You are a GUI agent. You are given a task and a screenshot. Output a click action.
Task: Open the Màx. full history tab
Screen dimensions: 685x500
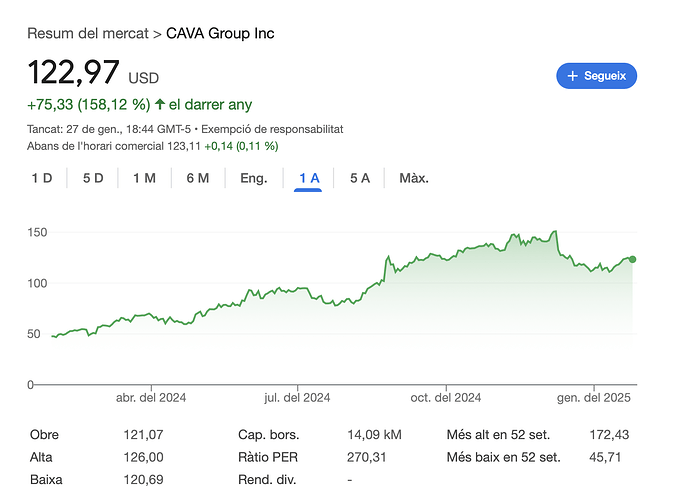(414, 178)
